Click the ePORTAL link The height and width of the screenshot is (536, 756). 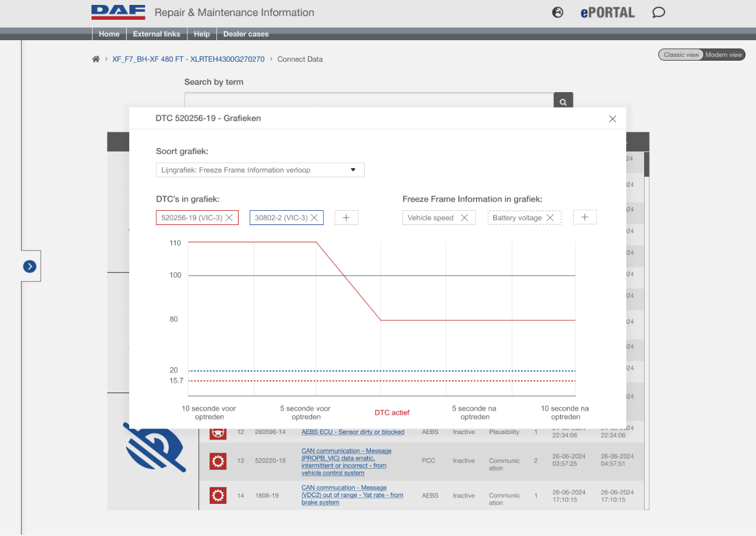pyautogui.click(x=607, y=12)
